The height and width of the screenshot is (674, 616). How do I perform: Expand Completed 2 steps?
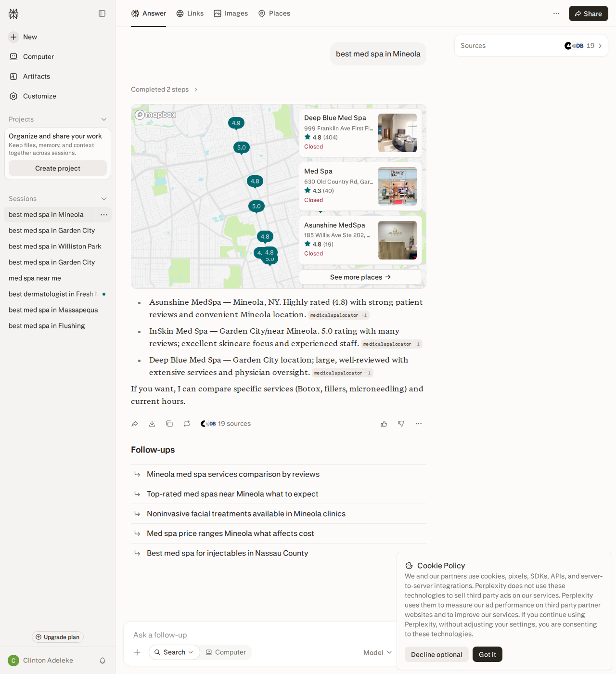[165, 90]
